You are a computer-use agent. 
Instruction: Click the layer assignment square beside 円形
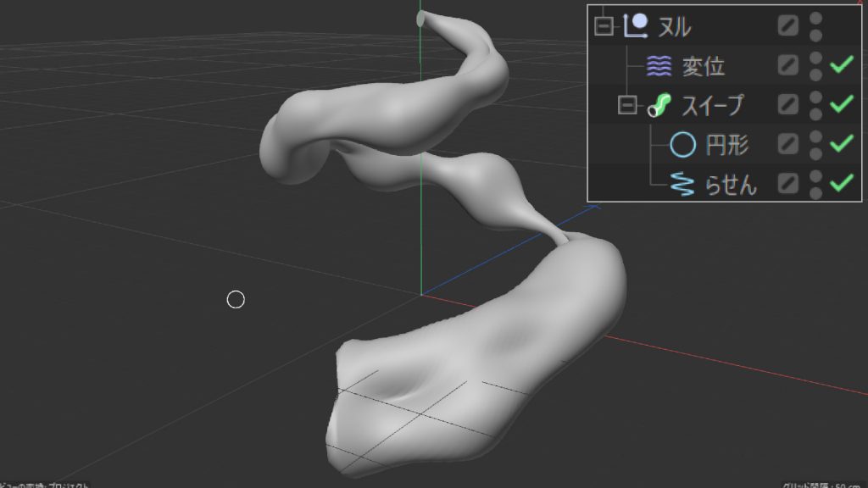(x=787, y=145)
